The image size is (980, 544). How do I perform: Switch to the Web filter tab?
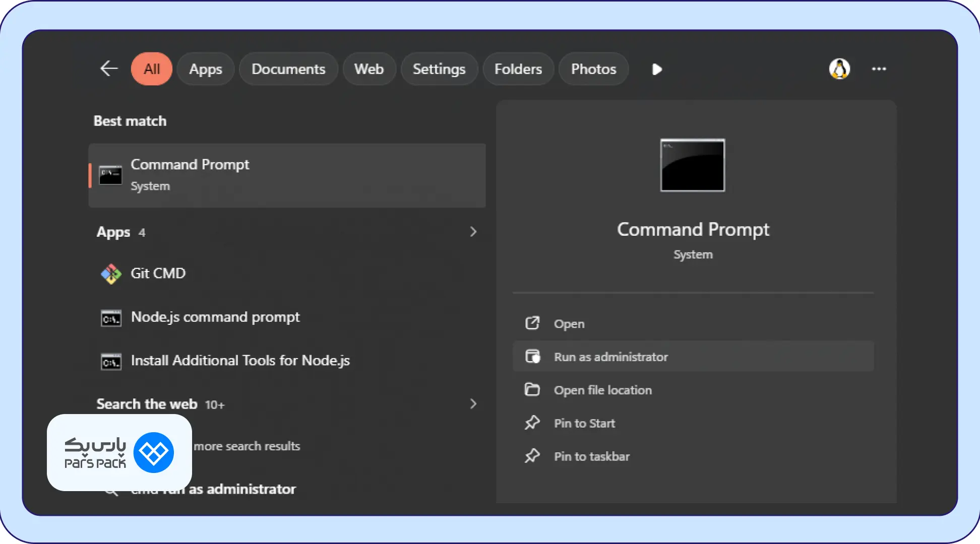(369, 69)
